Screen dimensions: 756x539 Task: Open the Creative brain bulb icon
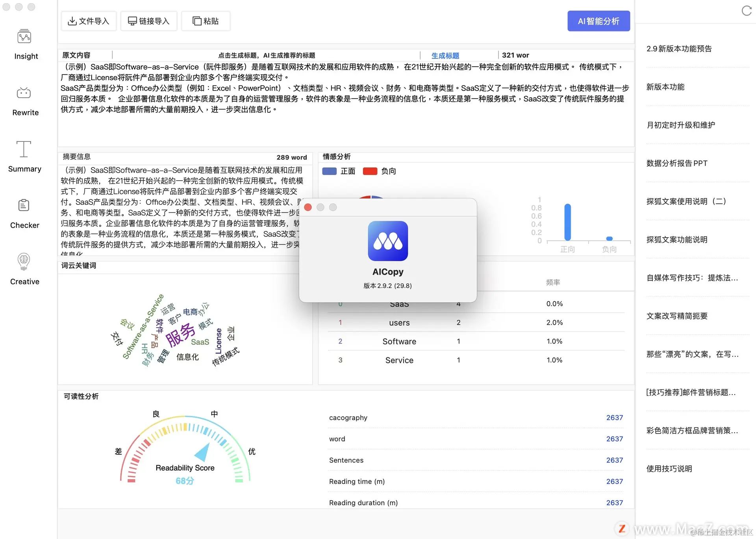24,262
